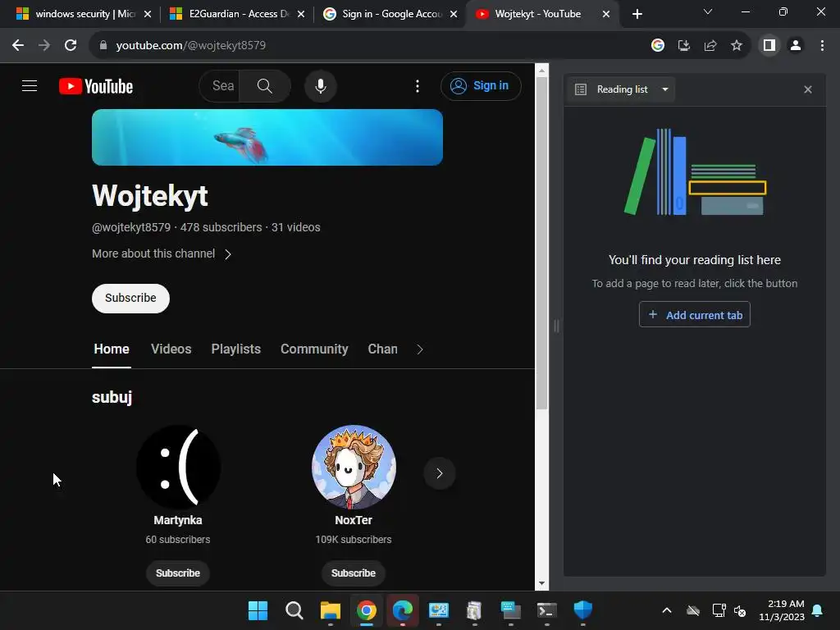Open the truncated Channels tab
Image resolution: width=840 pixels, height=630 pixels.
tap(382, 349)
